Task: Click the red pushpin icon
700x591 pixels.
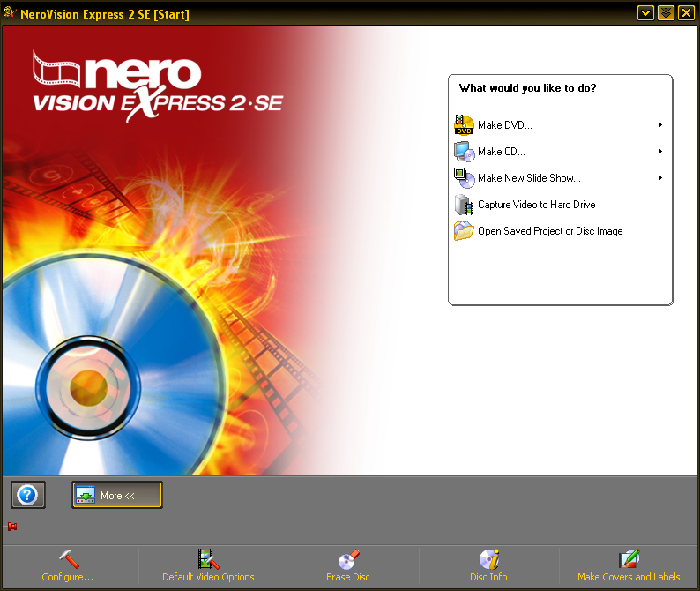Action: (11, 527)
